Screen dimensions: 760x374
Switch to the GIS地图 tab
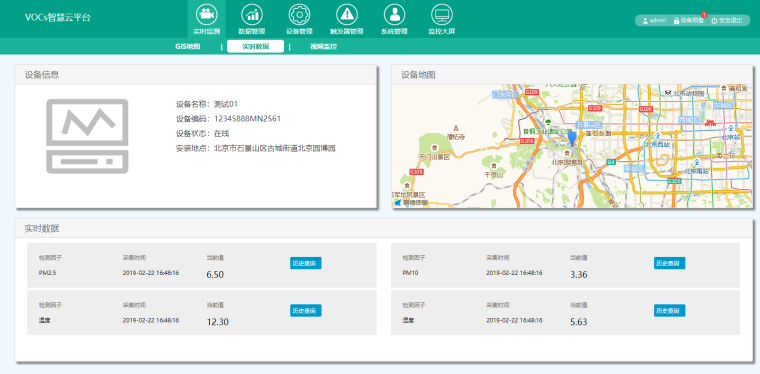(188, 47)
